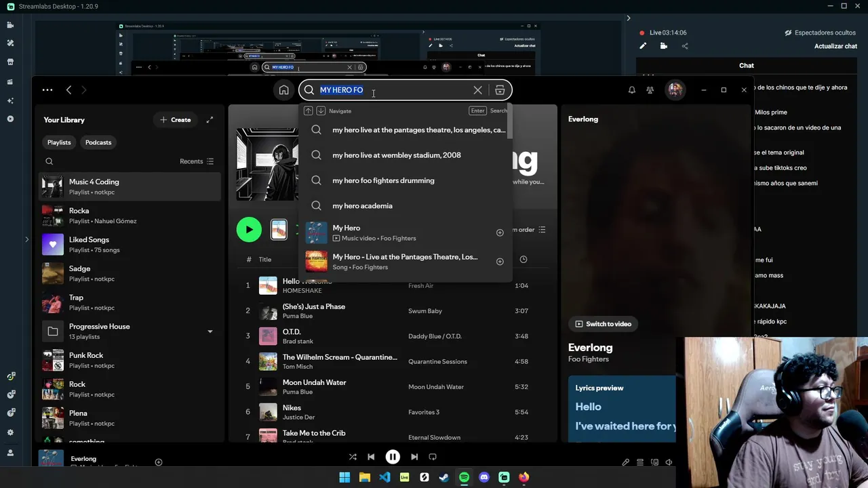The width and height of the screenshot is (868, 488).
Task: Toggle Espectadores ocultos viewer count
Action: coord(821,33)
